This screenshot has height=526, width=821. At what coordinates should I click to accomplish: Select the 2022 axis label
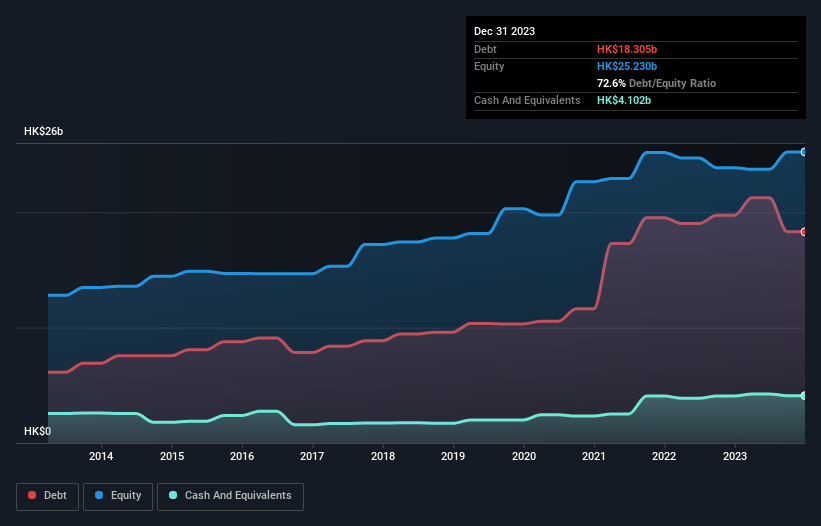[x=664, y=456]
